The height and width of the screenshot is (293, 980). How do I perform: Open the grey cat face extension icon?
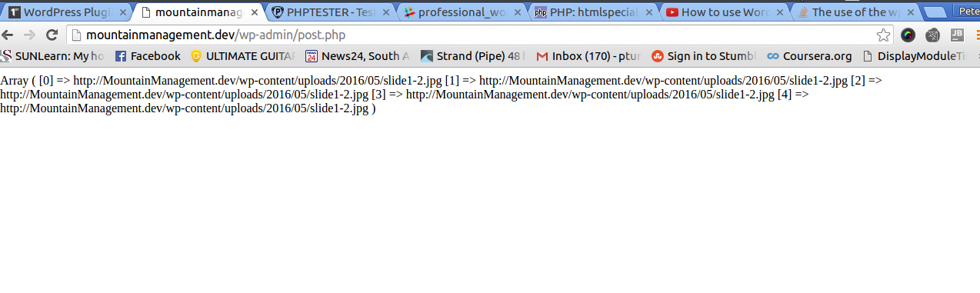933,35
